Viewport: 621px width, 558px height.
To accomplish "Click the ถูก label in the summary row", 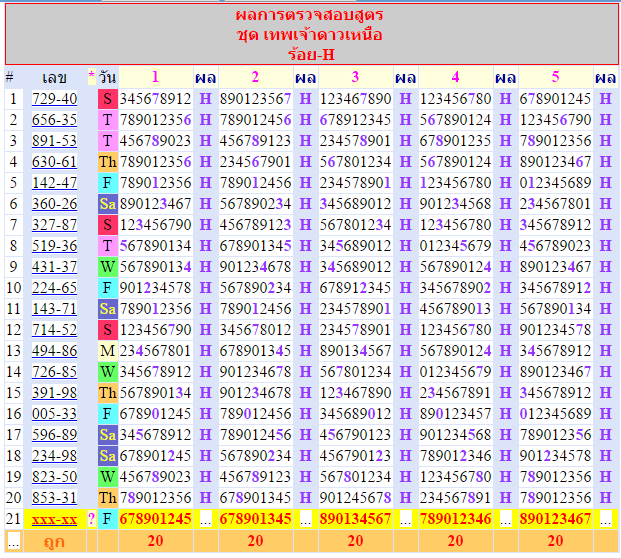I will click(54, 542).
